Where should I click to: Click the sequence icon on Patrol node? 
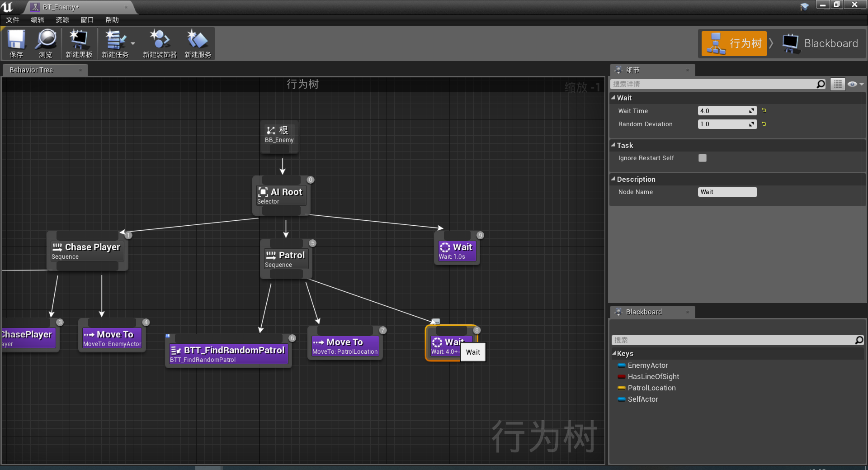tap(271, 255)
